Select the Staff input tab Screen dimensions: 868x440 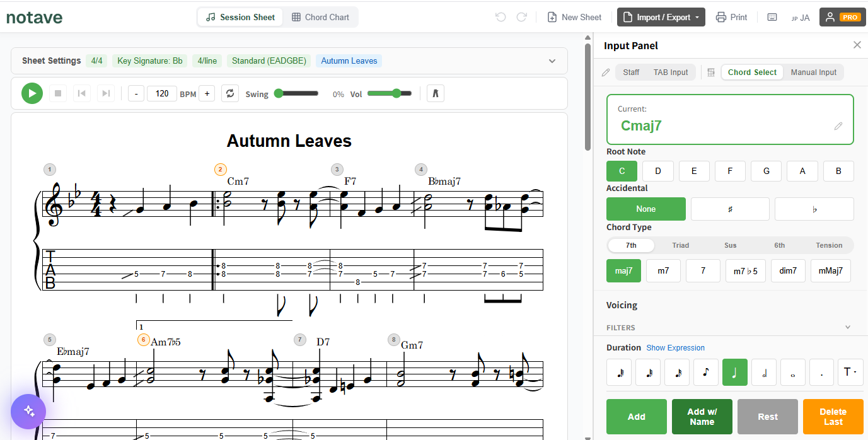pos(631,72)
